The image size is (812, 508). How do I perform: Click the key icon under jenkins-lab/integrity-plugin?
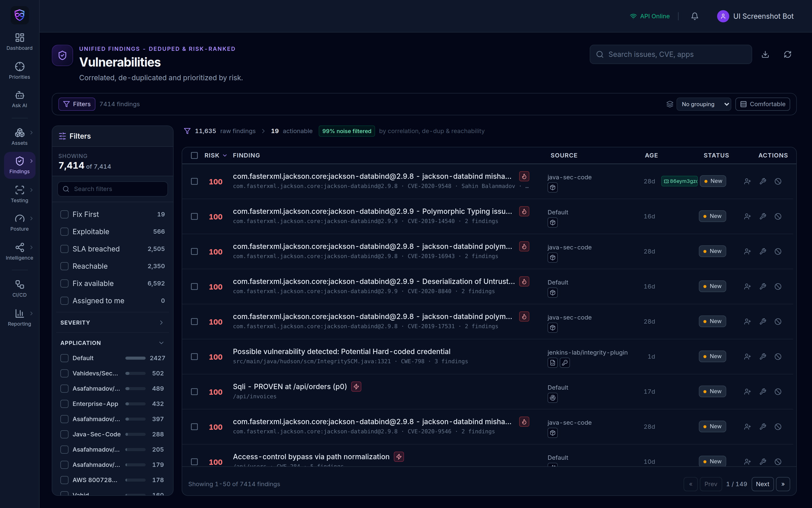(x=565, y=363)
